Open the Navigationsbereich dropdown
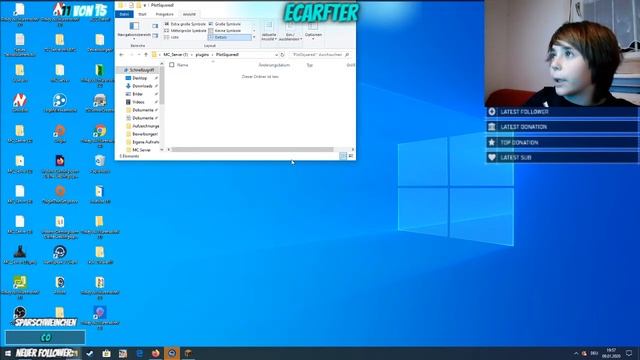640x360 pixels. click(134, 30)
